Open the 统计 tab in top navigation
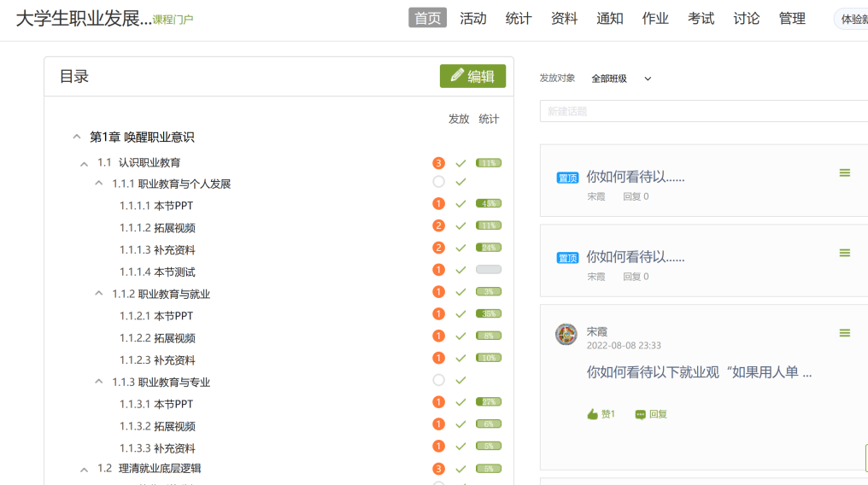The height and width of the screenshot is (485, 868). click(518, 18)
